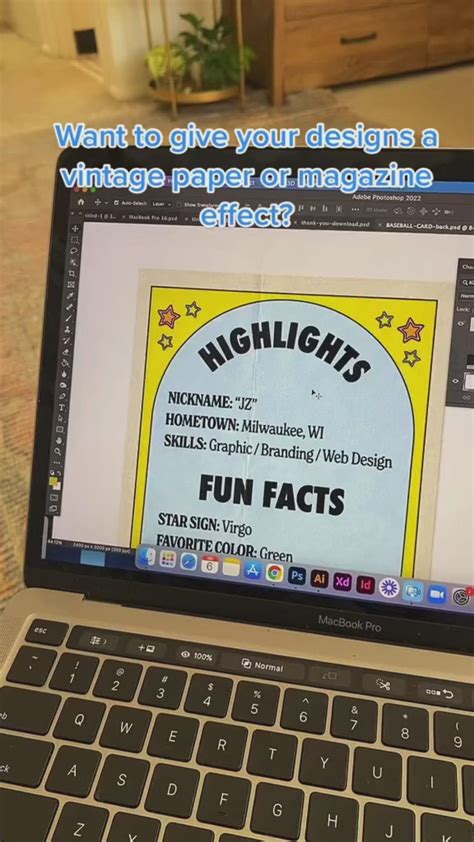Screen dimensions: 474x842
Task: Open Launchpad in the Dock
Action: [167, 559]
